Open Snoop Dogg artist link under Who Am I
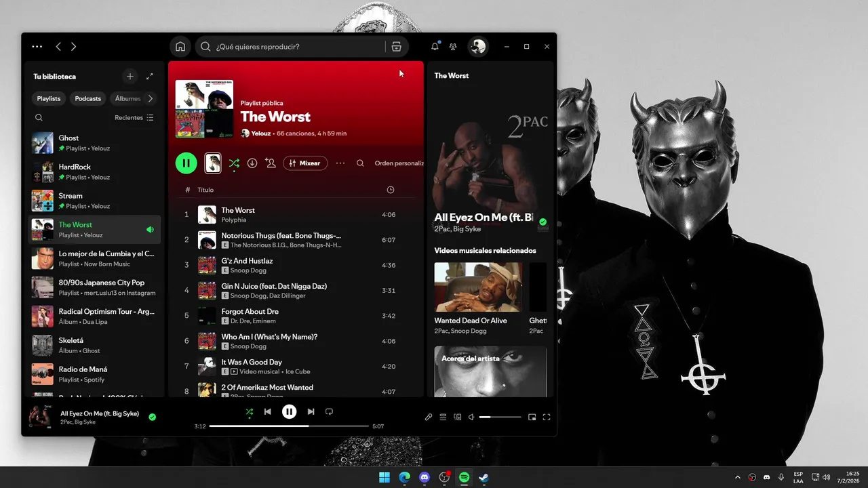Image resolution: width=868 pixels, height=488 pixels. click(x=248, y=346)
